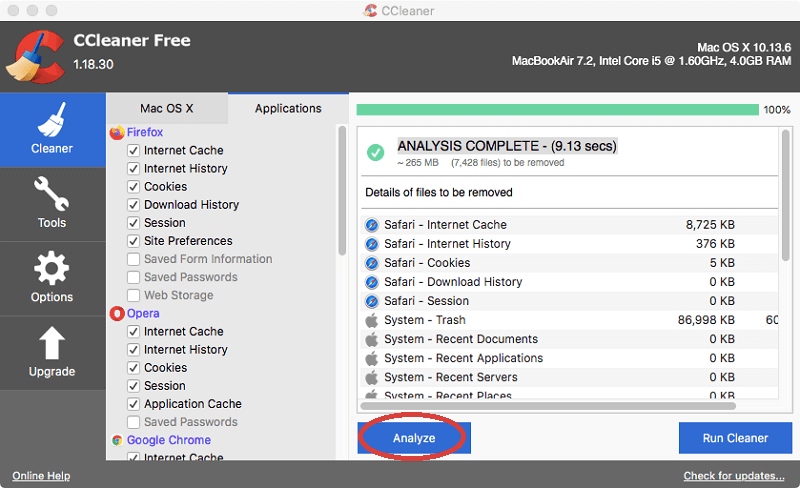Select the Google Chrome group heading
Image resolution: width=800 pixels, height=488 pixels.
pos(169,440)
